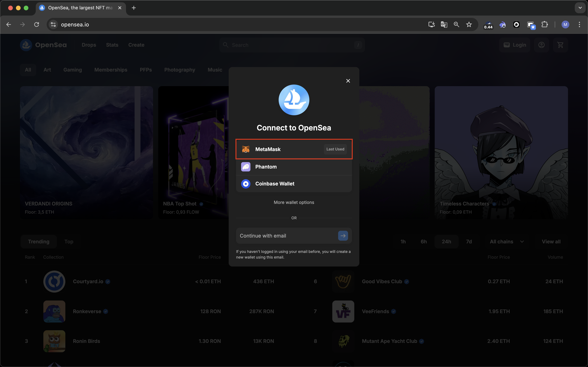Open the Ronkeverse collection row
Image resolution: width=588 pixels, height=367 pixels.
click(x=149, y=311)
